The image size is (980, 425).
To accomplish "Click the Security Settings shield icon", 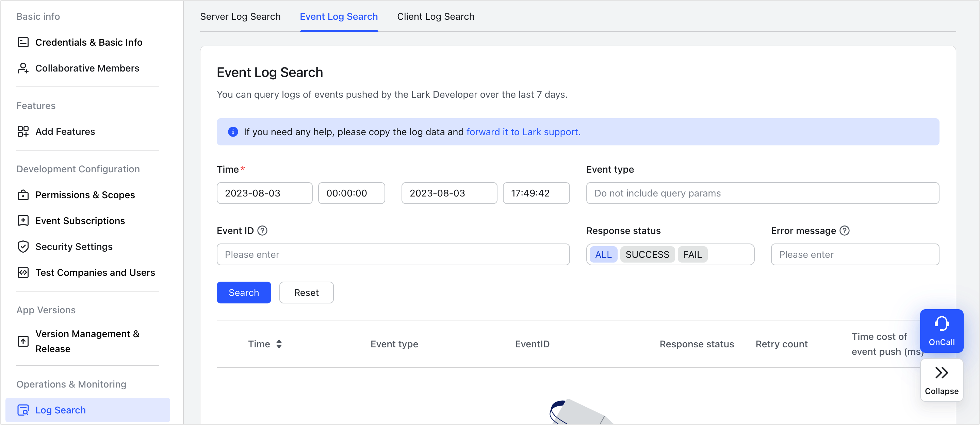I will (23, 247).
